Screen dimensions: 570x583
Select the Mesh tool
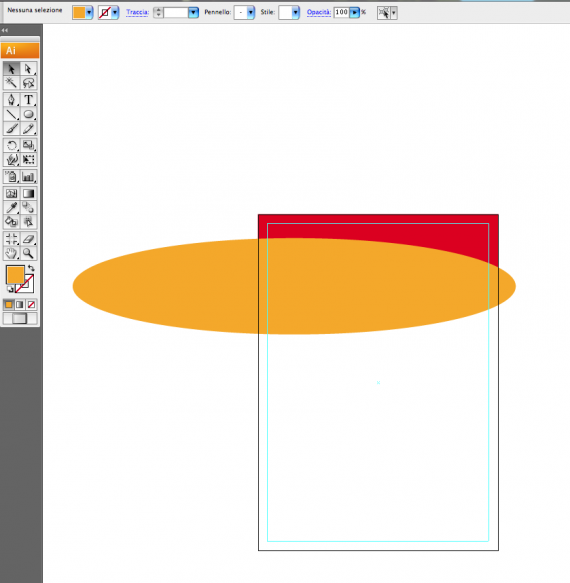tap(12, 193)
